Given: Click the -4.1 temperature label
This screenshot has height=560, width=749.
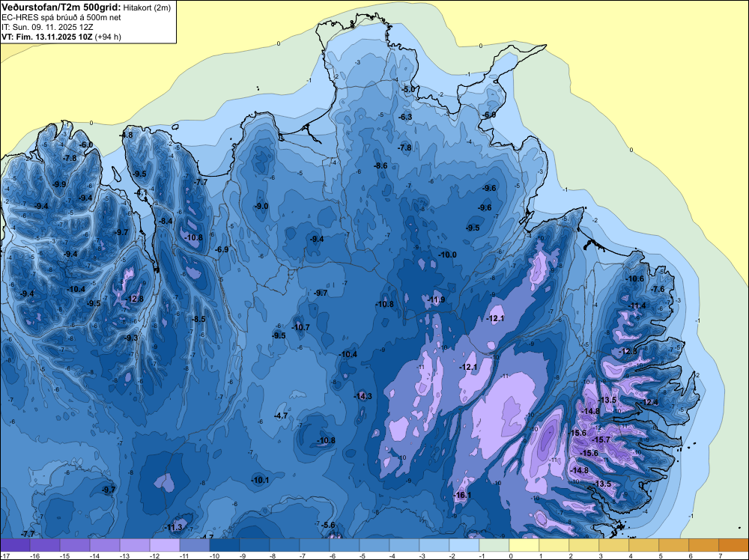Looking at the screenshot, I should pyautogui.click(x=142, y=193).
